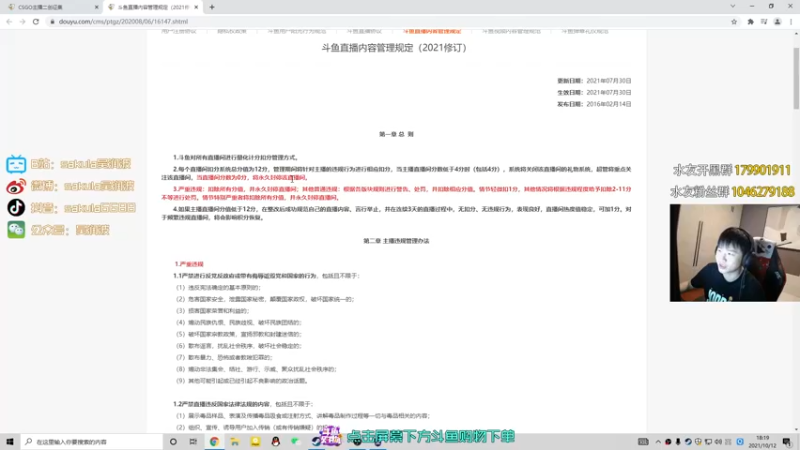Click the streamer webcam thumbnail
This screenshot has height=450, width=800.
click(x=735, y=253)
